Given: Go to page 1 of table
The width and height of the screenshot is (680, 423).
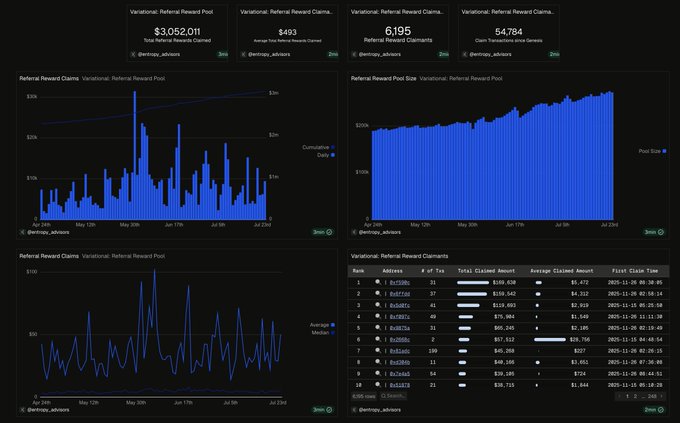Looking at the screenshot, I should (627, 396).
